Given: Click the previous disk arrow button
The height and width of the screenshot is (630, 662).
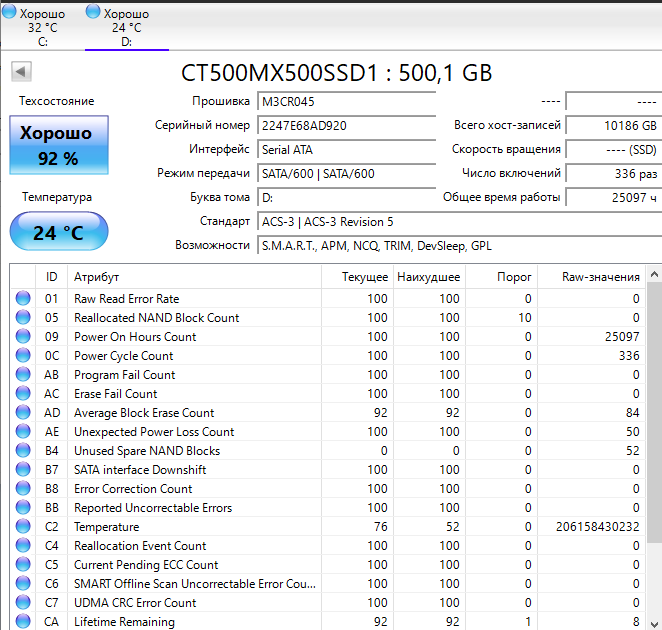Looking at the screenshot, I should click(21, 71).
